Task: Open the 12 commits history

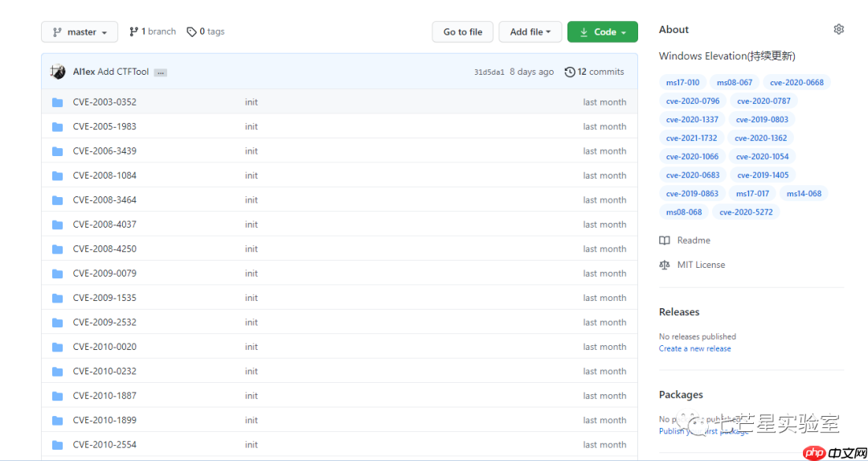Action: (x=594, y=72)
